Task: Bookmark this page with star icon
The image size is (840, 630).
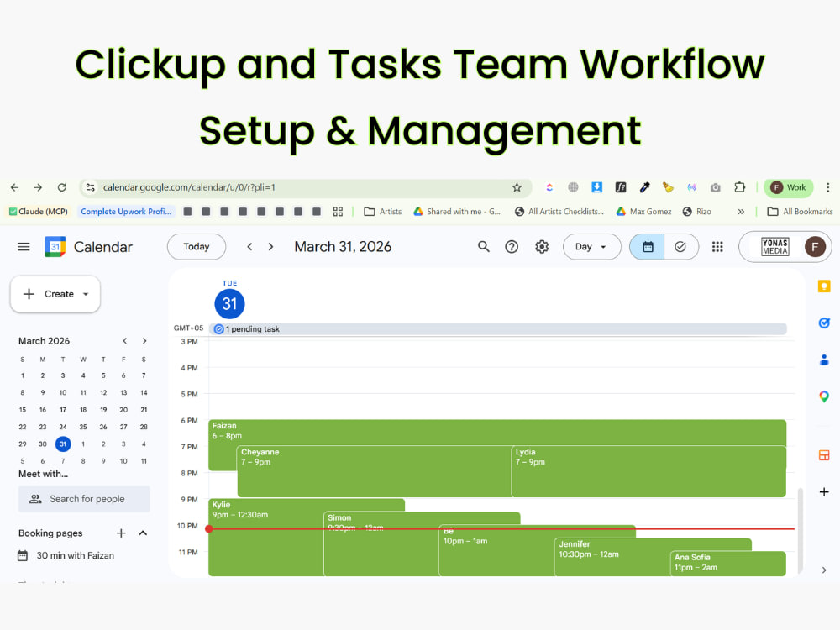Action: tap(517, 187)
